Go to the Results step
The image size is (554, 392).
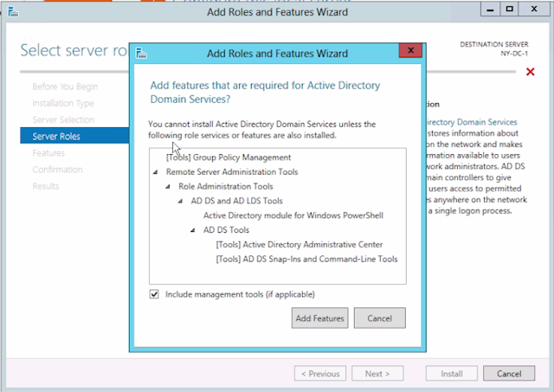[46, 186]
